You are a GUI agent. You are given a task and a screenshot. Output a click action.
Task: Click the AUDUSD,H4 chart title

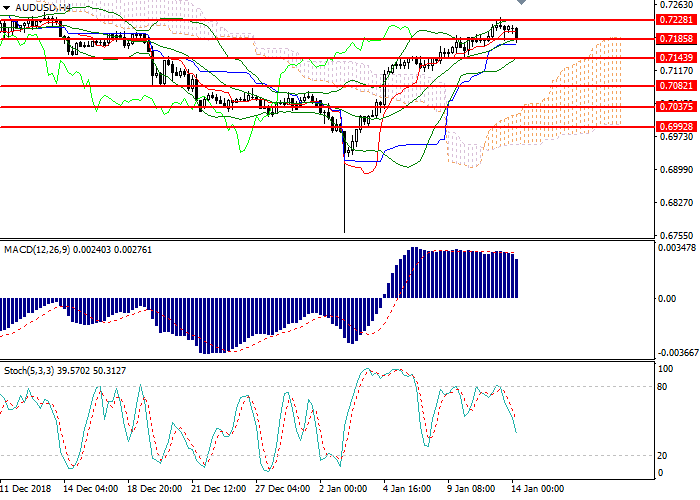(x=44, y=7)
